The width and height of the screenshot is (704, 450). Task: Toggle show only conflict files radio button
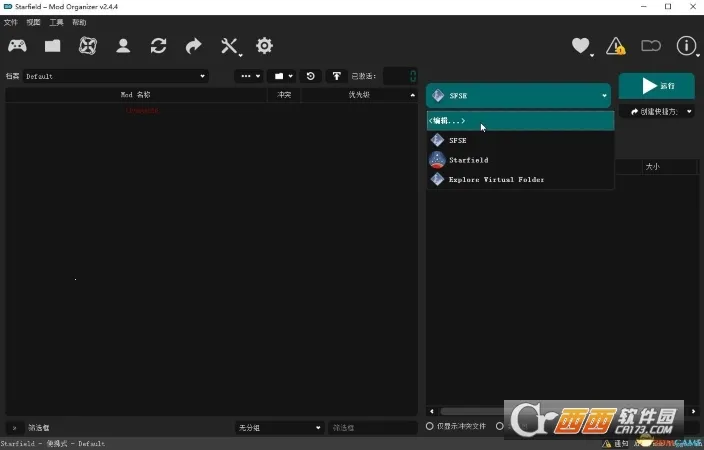(x=430, y=426)
